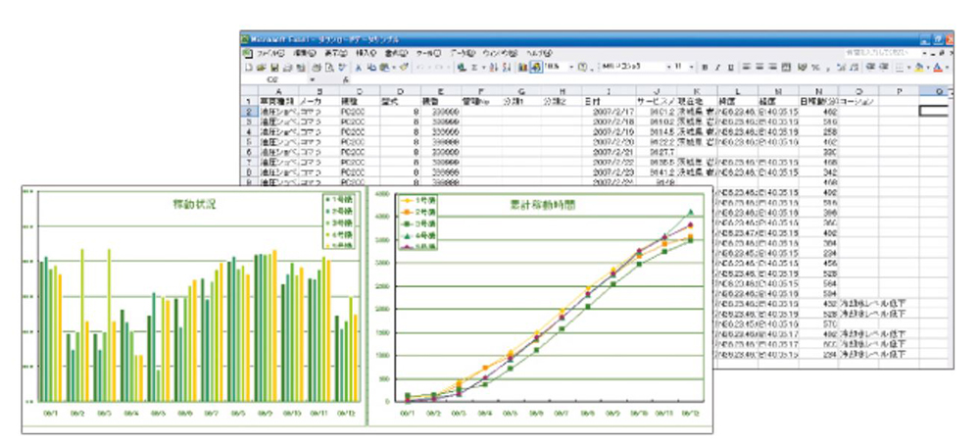The image size is (980, 445).
Task: Toggle the Underline formatting button
Action: pos(730,68)
